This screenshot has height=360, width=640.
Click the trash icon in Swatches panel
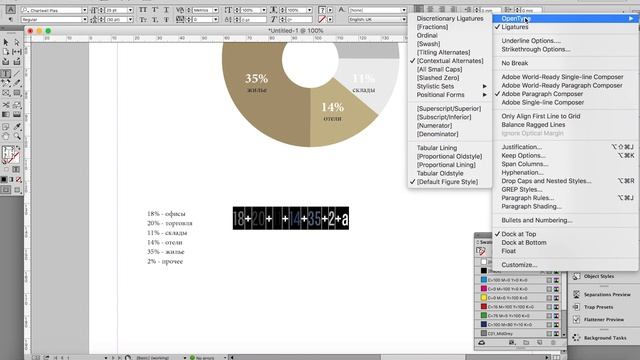coord(553,343)
